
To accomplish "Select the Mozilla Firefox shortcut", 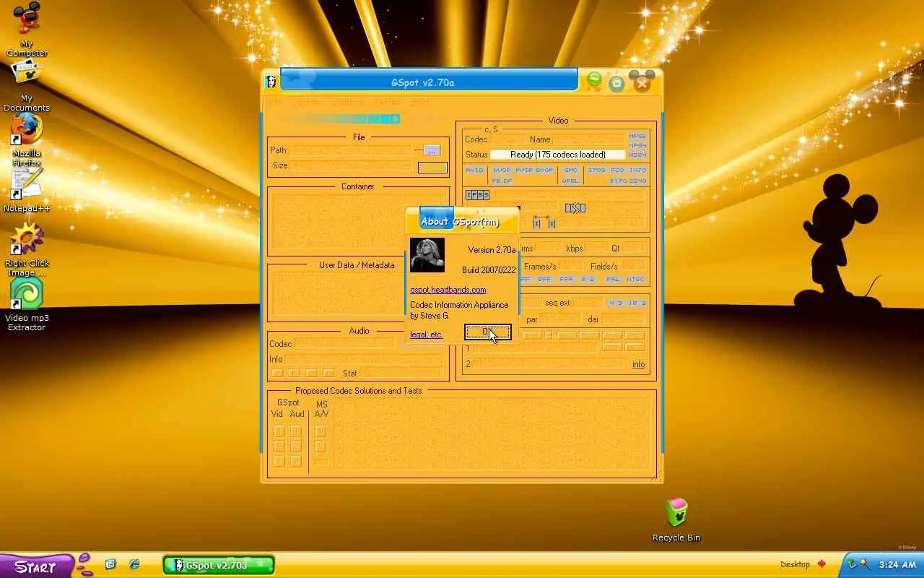I will 27,139.
